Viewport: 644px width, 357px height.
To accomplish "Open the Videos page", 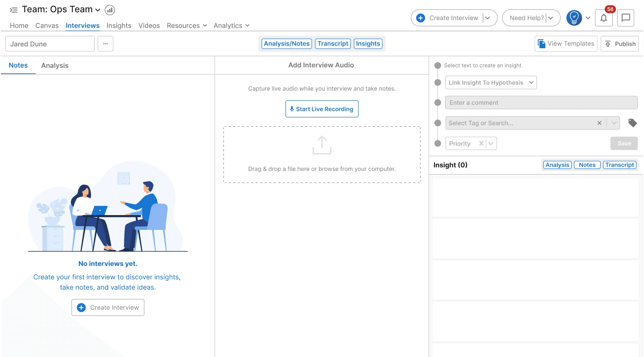I will 149,25.
